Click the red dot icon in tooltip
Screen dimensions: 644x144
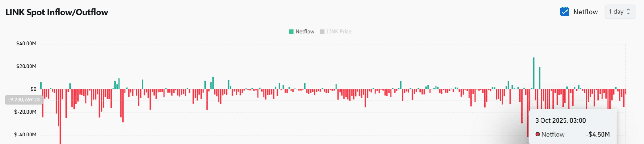[538, 134]
